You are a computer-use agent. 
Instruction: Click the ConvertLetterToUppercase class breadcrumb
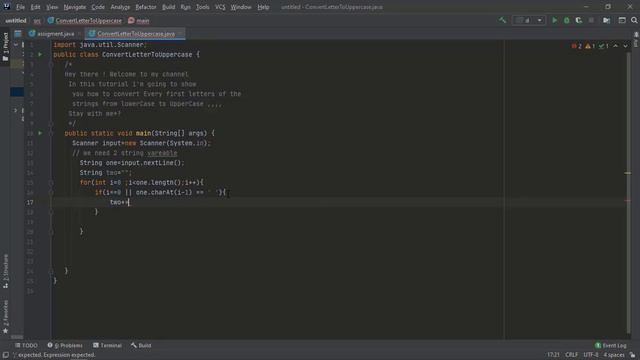(x=84, y=20)
